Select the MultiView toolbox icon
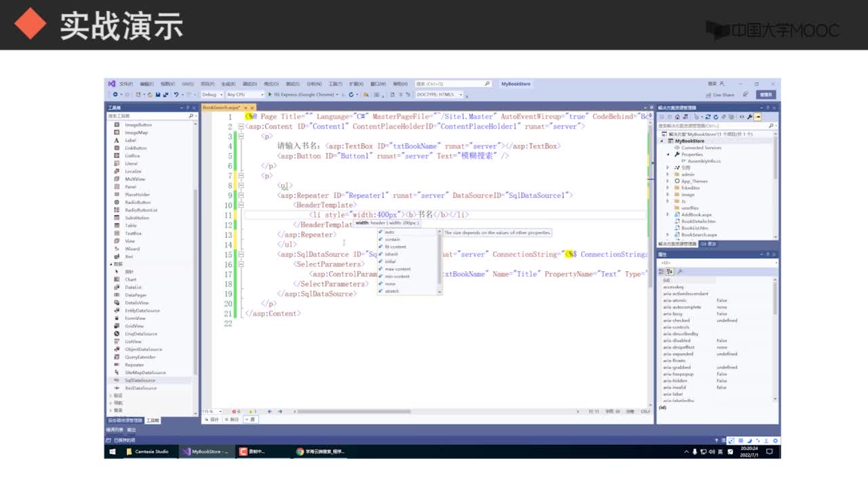Image resolution: width=868 pixels, height=488 pixels. coord(117,179)
